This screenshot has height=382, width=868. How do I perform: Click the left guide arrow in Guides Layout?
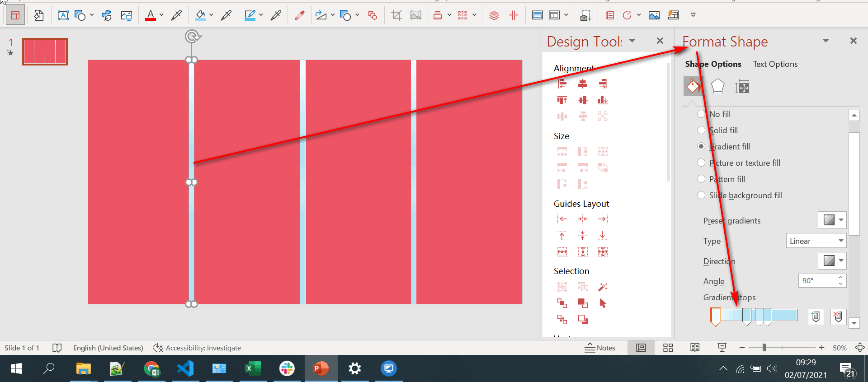(562, 219)
